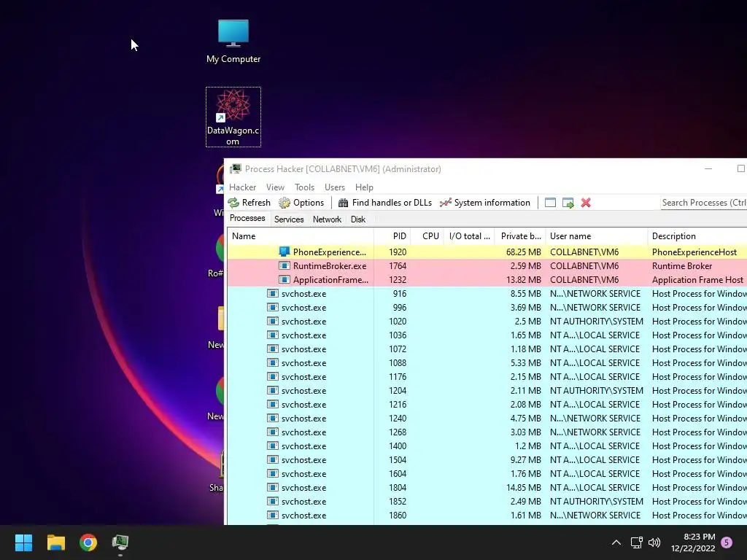Sort by Private bytes column header
Screen dimensions: 747x560
pyautogui.click(x=519, y=236)
